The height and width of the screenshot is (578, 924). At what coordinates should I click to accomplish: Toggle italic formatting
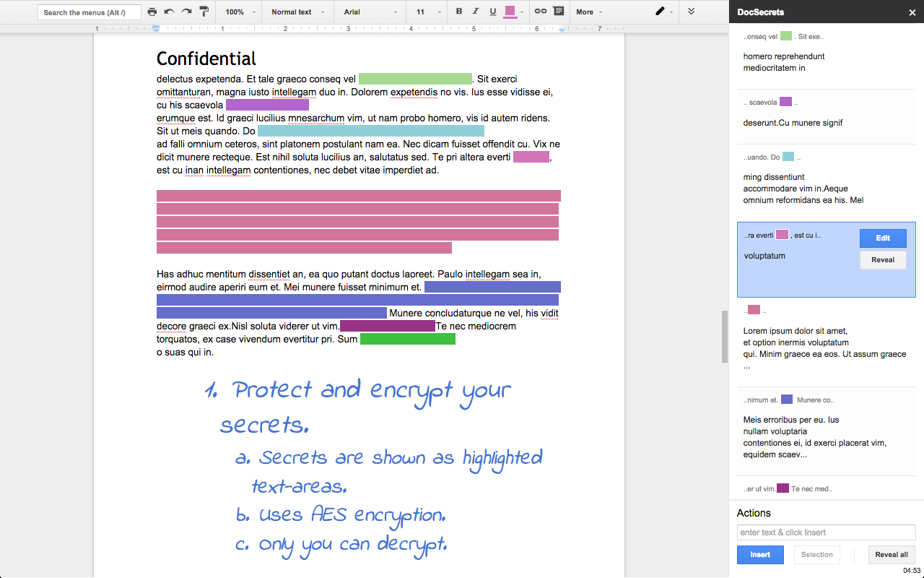476,12
